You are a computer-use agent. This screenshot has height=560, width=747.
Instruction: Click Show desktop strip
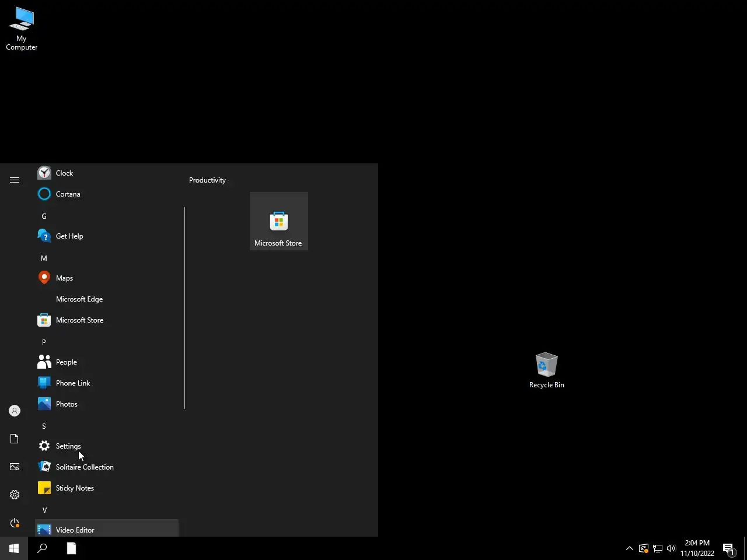[x=745, y=548]
